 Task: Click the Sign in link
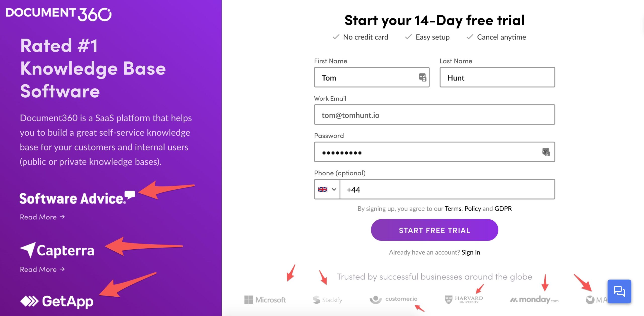[471, 252]
